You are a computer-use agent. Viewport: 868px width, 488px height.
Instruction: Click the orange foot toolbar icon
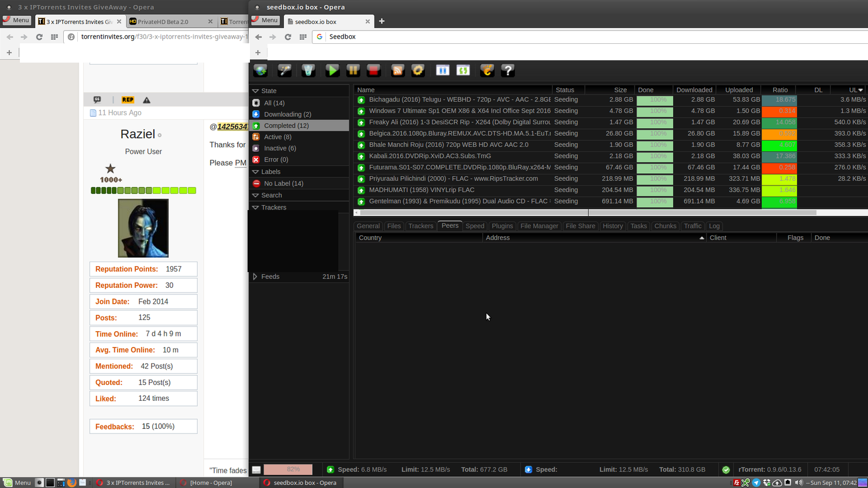click(x=487, y=70)
